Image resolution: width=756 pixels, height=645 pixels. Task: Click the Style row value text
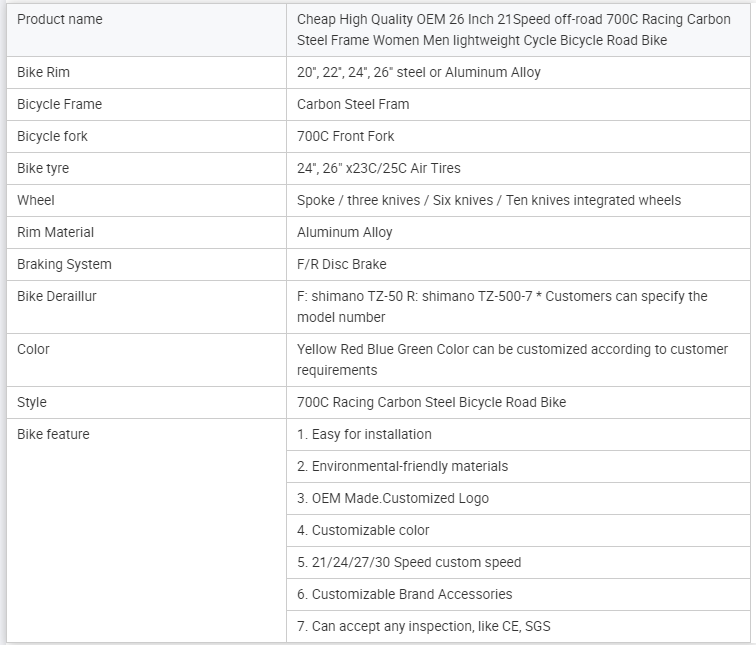431,402
